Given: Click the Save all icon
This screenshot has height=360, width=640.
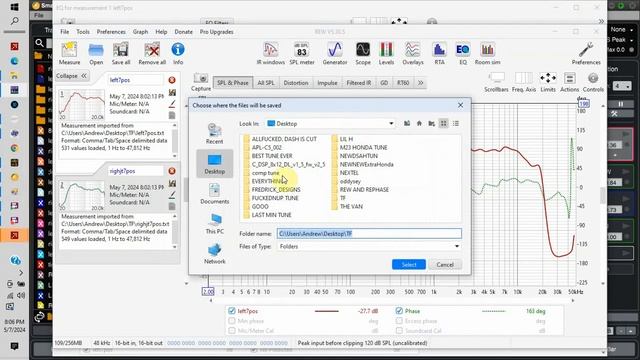Looking at the screenshot, I should click(121, 53).
